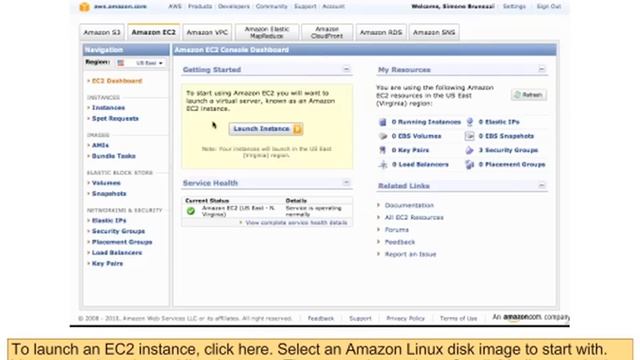The width and height of the screenshot is (640, 360).
Task: Click the 0 Running Instances link
Action: click(426, 122)
